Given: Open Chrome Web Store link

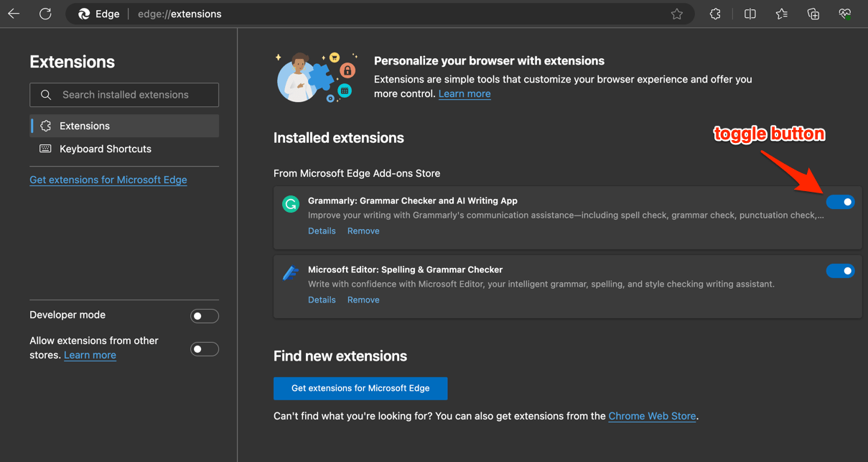Looking at the screenshot, I should tap(652, 416).
